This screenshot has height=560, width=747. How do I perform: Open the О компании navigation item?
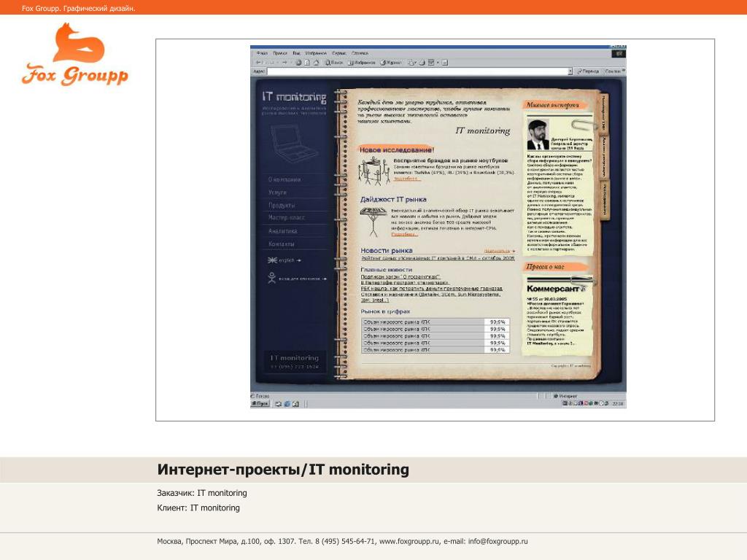tap(285, 179)
